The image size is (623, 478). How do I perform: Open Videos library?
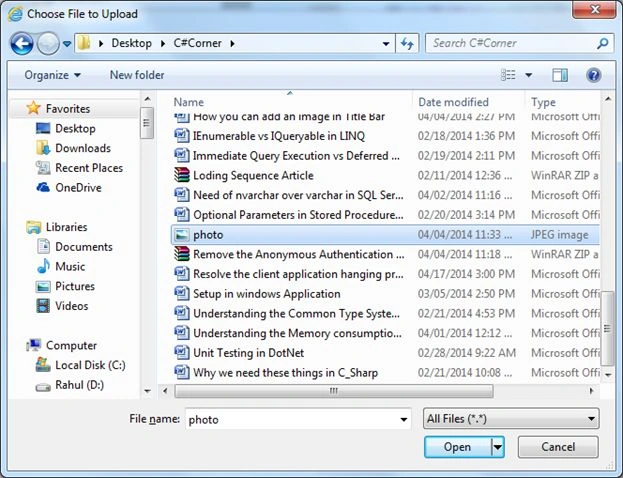tap(72, 306)
